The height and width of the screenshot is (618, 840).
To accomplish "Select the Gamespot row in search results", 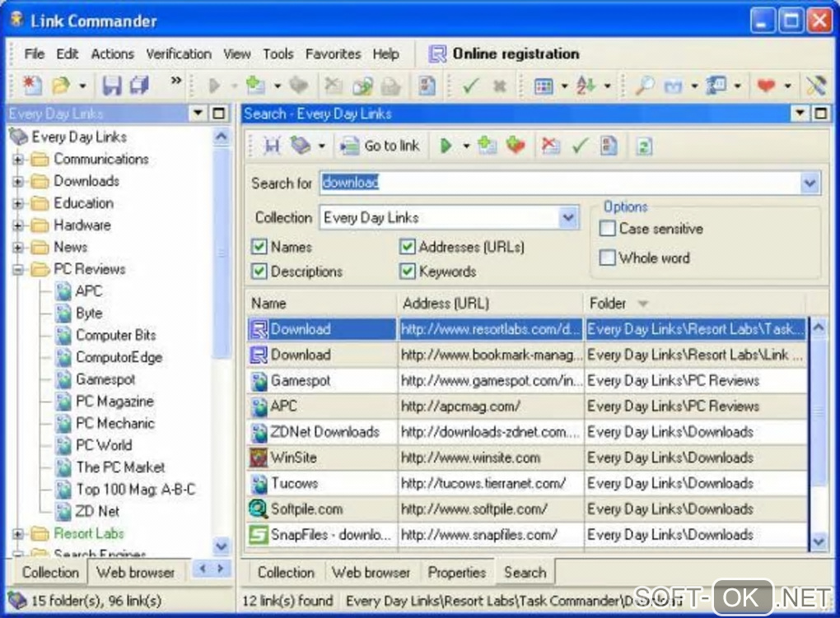I will (527, 381).
